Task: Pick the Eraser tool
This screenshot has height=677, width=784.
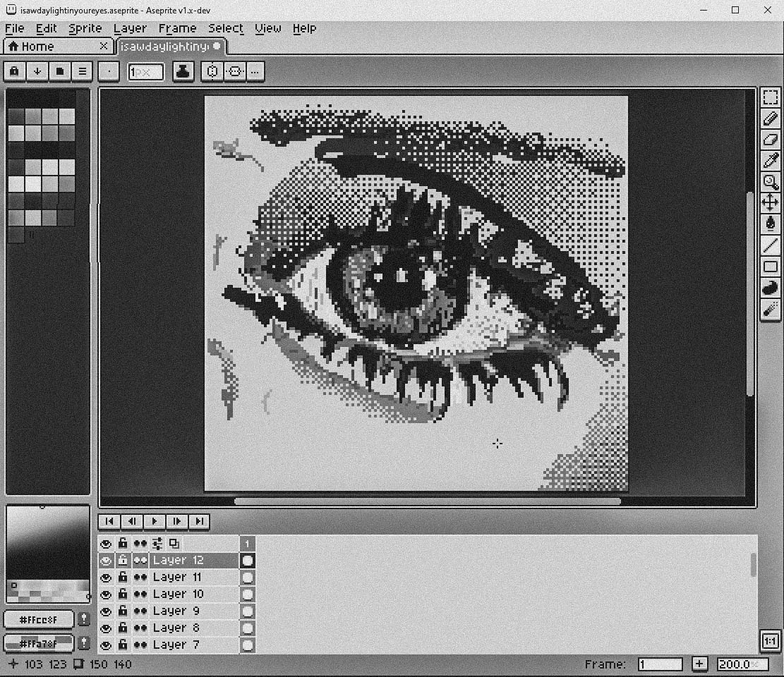Action: coord(770,140)
